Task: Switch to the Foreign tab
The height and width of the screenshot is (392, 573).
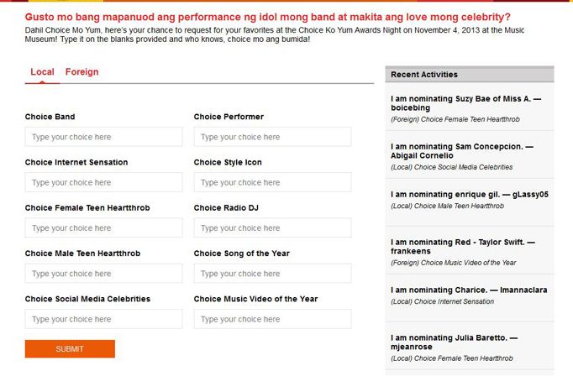Action: point(81,72)
